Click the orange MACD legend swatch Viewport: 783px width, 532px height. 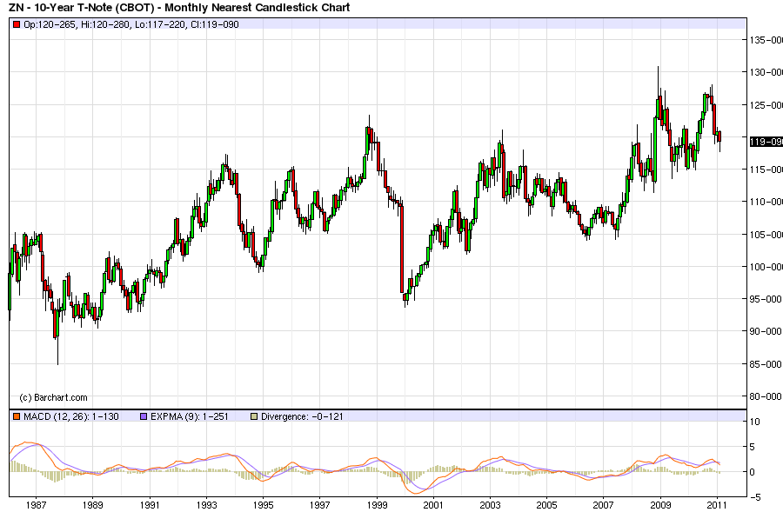[17, 416]
